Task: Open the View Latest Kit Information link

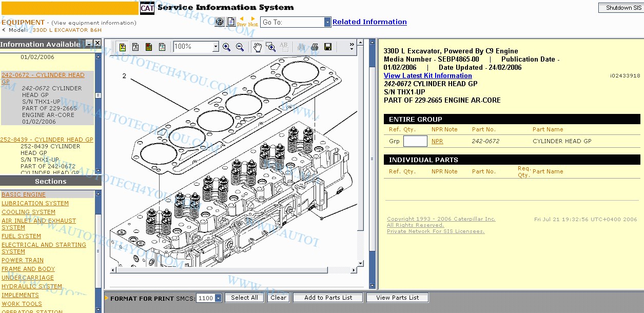Action: tap(427, 75)
